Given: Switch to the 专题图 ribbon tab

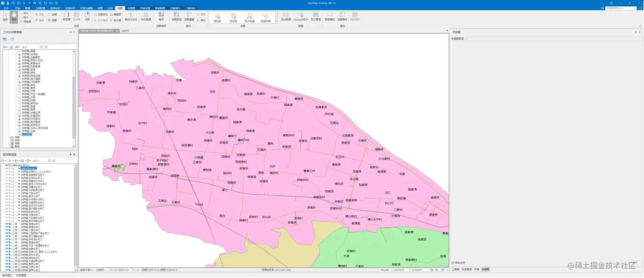Looking at the screenshot, I should (132, 8).
